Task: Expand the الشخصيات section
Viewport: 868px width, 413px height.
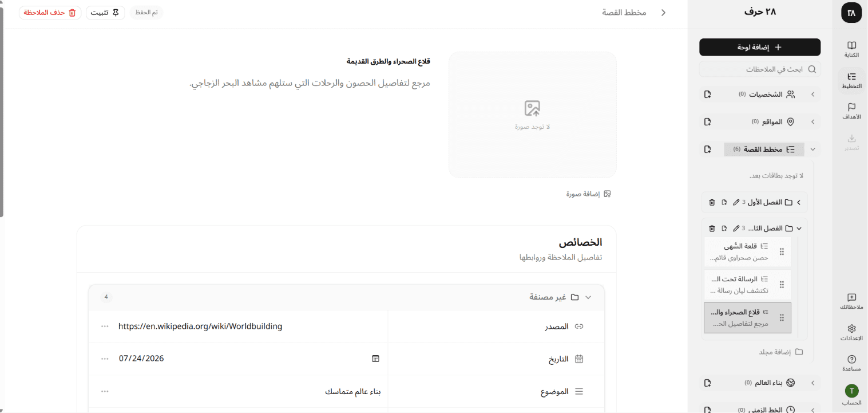Action: [x=812, y=95]
